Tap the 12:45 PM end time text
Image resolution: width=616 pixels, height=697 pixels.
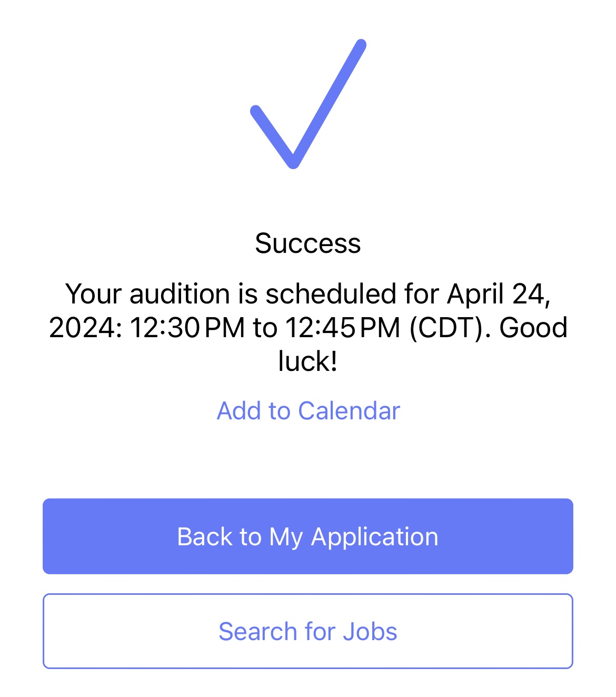coord(343,328)
